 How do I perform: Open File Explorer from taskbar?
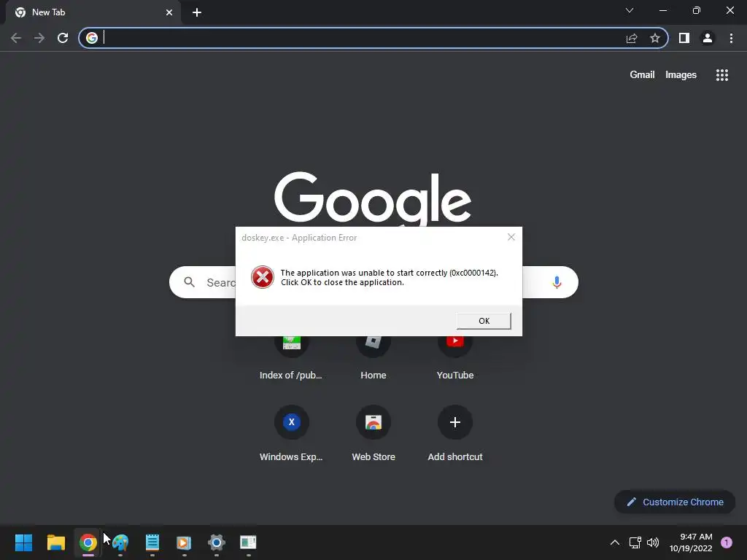pyautogui.click(x=55, y=542)
